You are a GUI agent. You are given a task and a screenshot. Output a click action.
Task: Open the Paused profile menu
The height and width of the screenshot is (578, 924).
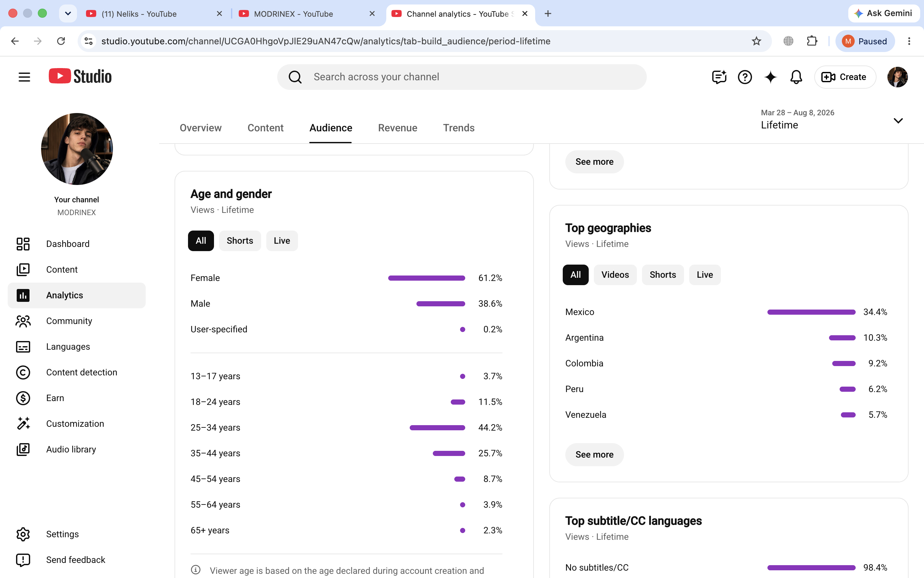click(x=865, y=41)
